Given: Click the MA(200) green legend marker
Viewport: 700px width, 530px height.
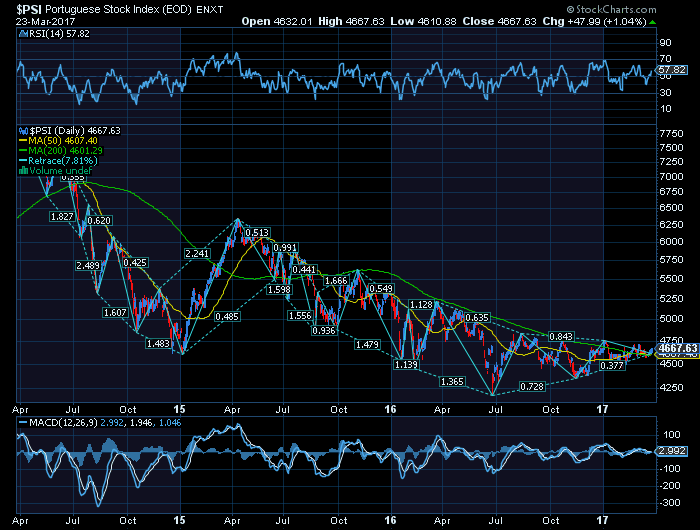Looking at the screenshot, I should [x=24, y=150].
